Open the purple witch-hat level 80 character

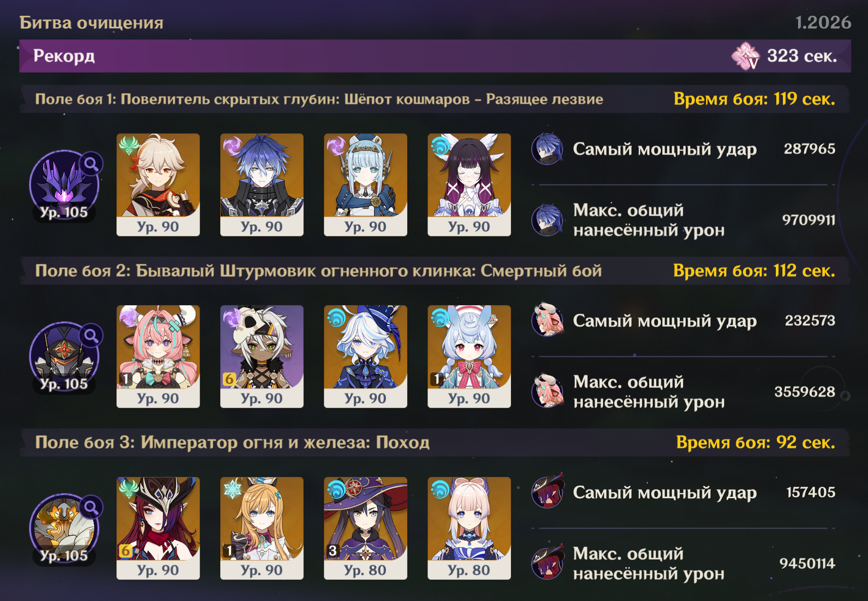[366, 528]
